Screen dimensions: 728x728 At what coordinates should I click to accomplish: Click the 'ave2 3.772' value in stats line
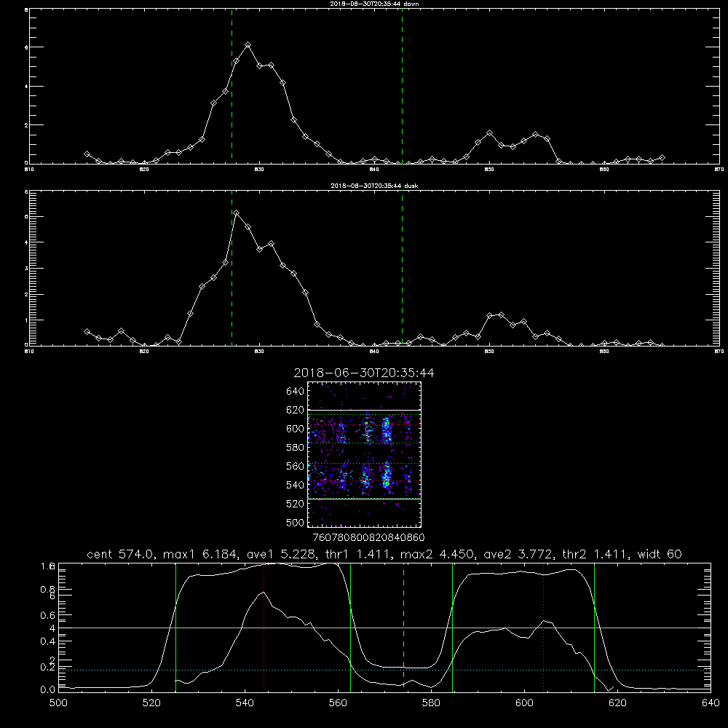tap(518, 554)
